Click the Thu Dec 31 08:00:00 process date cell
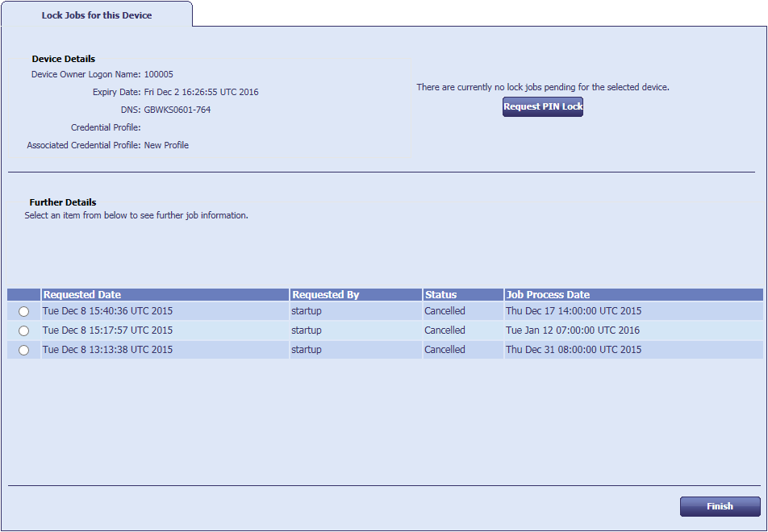 pos(574,350)
